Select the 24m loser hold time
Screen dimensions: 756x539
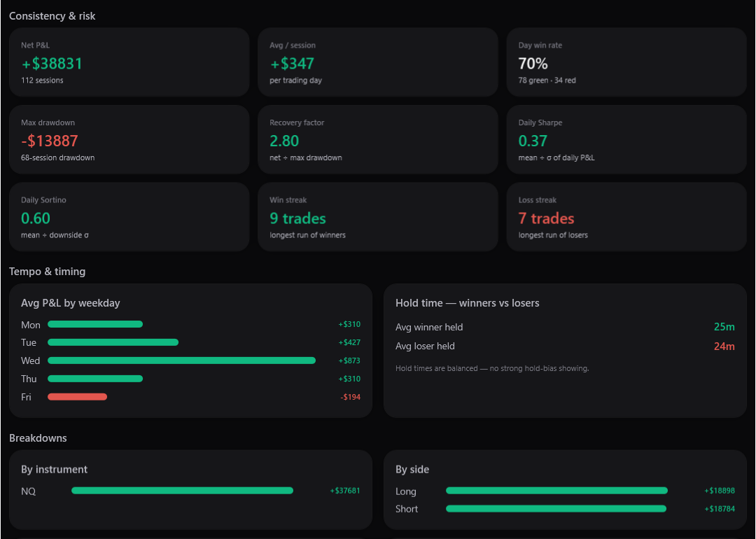coord(724,346)
